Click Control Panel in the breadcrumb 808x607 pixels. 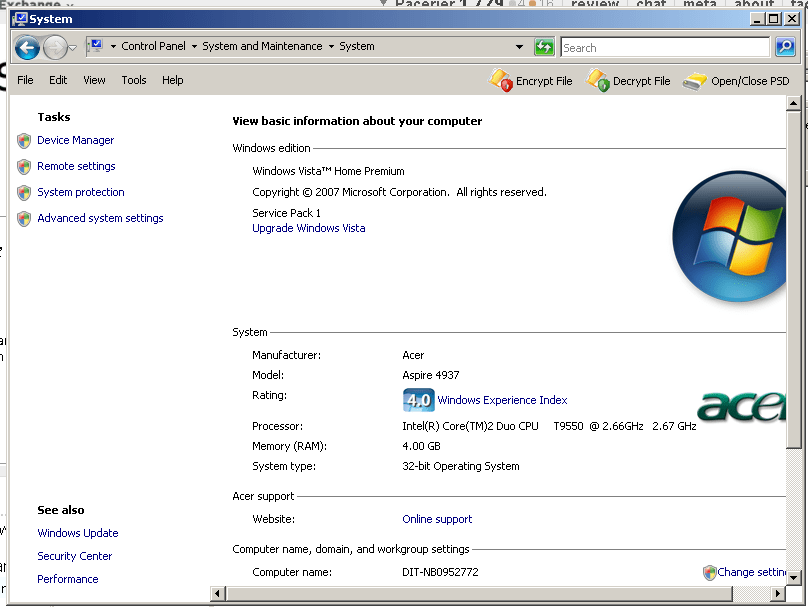(x=153, y=46)
